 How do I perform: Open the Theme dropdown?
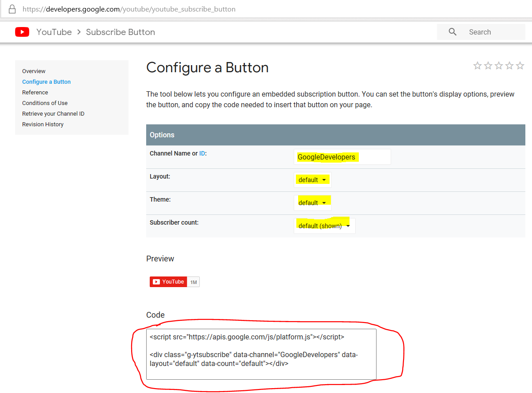coord(313,203)
